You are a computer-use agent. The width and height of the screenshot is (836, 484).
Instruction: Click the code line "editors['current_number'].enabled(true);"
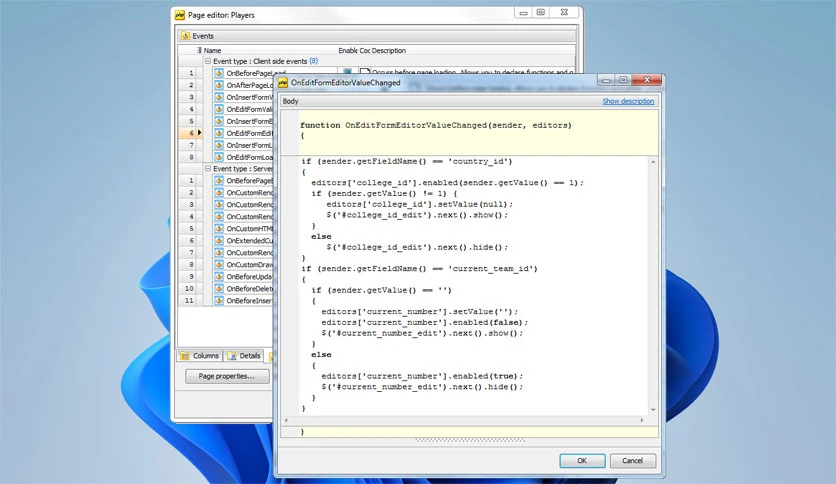point(422,376)
